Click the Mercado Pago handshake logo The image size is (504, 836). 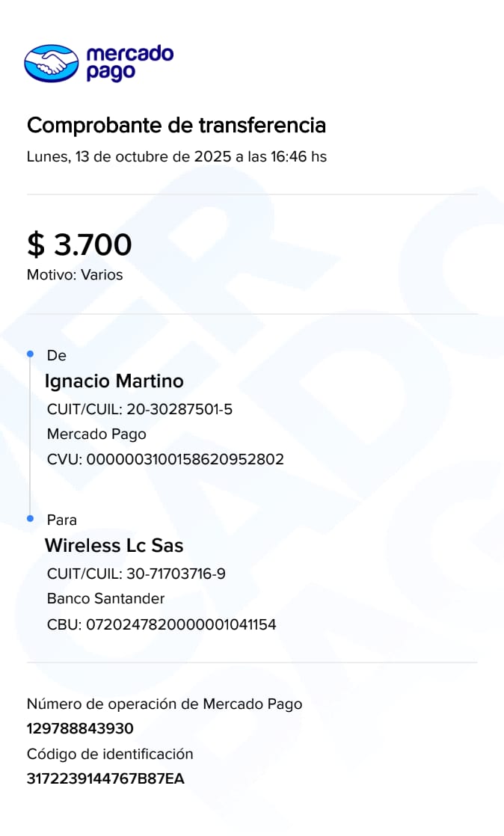[x=51, y=63]
